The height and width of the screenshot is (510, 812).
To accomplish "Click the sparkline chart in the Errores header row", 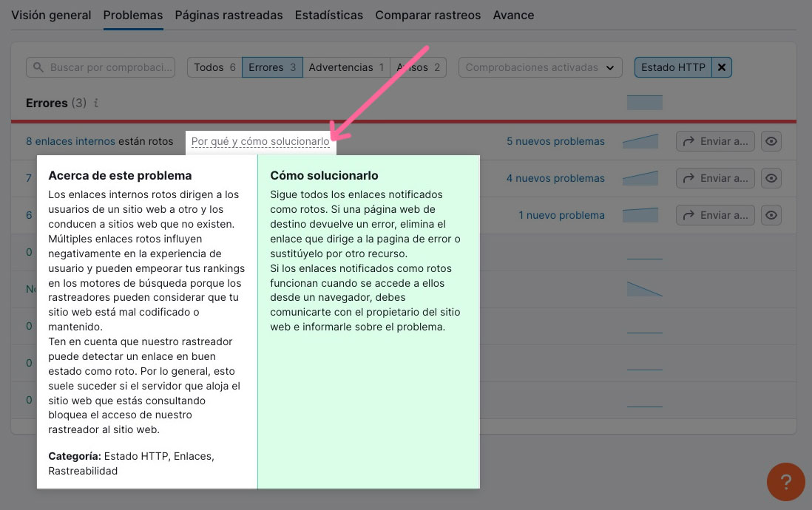I will tap(644, 103).
